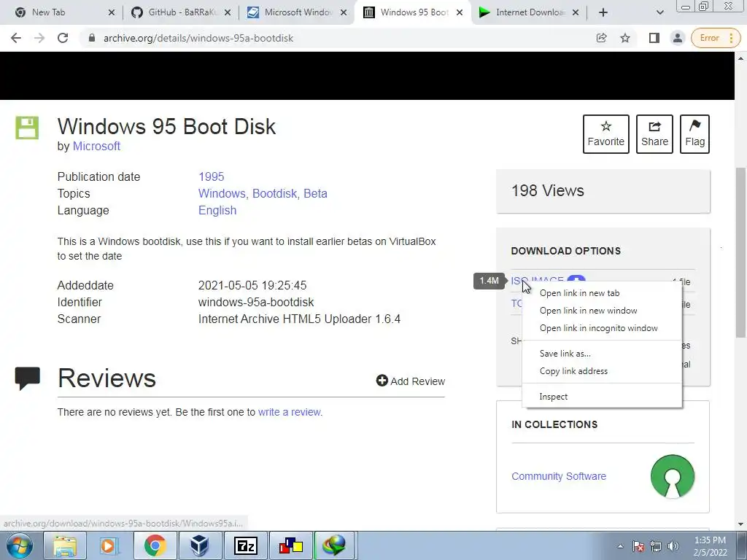
Task: Switch to the GitHub - BaRRaKu tab
Action: (182, 12)
